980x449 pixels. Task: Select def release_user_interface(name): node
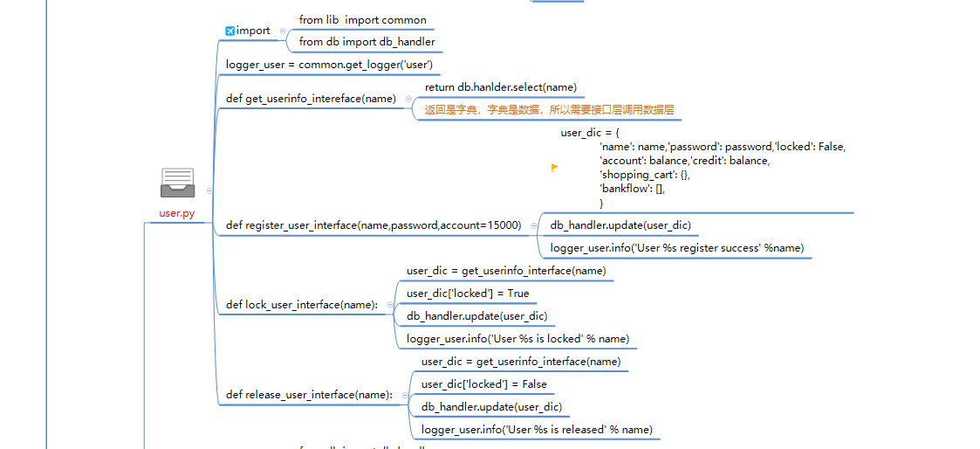click(310, 395)
